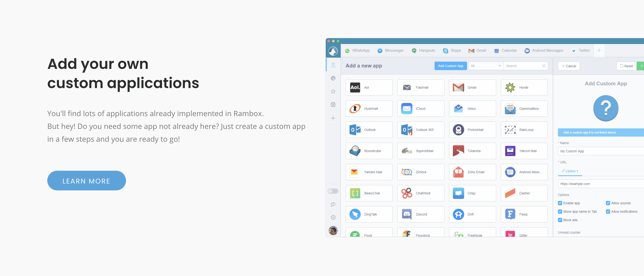Select the Drift app tile

472,214
